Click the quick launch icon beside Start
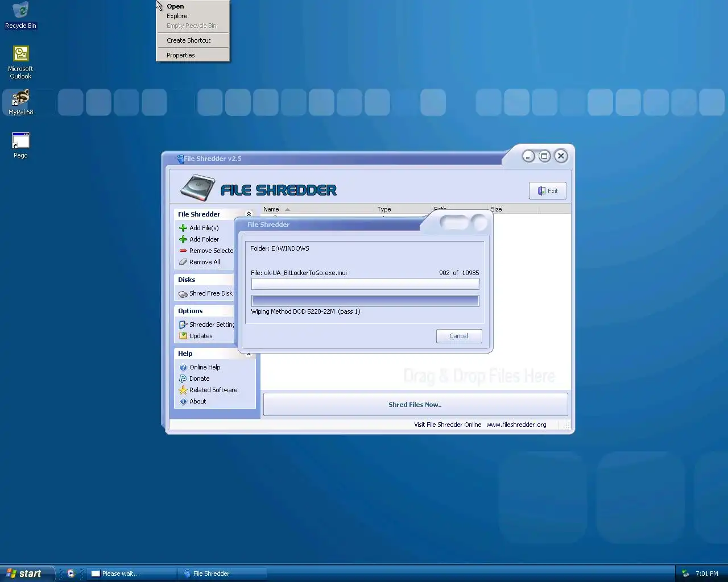Image resolution: width=728 pixels, height=582 pixels. [x=71, y=573]
